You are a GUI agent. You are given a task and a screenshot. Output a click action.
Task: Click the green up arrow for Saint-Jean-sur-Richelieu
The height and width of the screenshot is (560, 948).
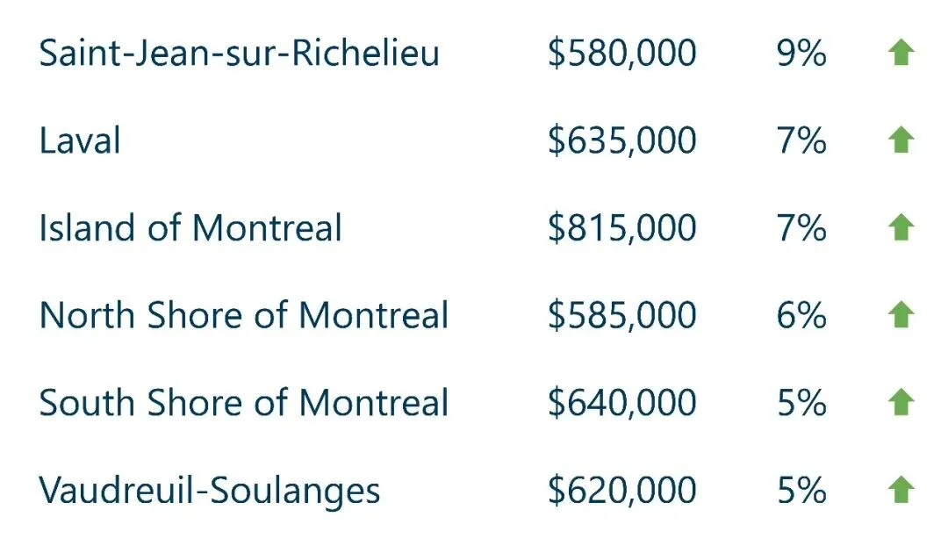(x=901, y=54)
